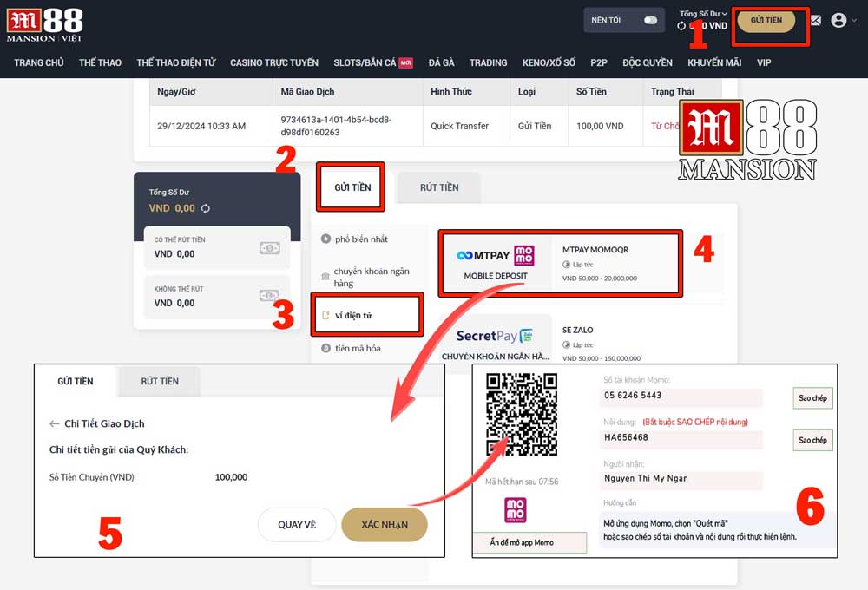The image size is (868, 590).
Task: Click the gold GỬI TIỀN header button
Action: 766,21
